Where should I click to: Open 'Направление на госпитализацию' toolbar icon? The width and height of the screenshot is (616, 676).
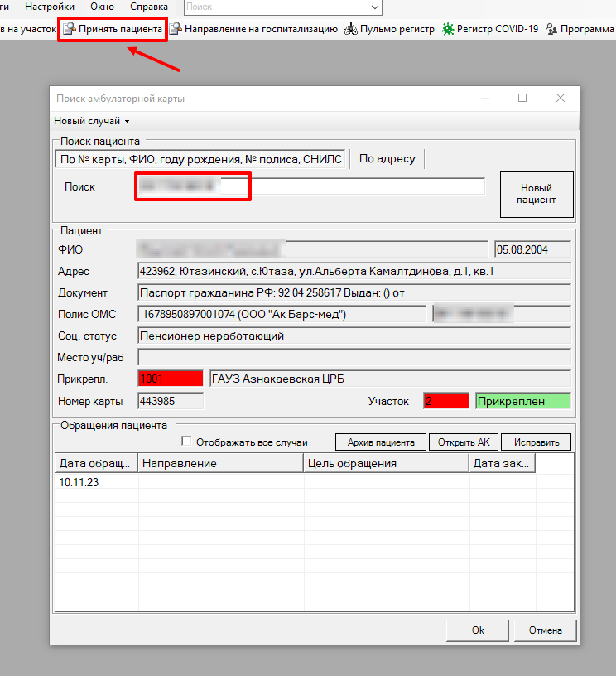coord(176,30)
